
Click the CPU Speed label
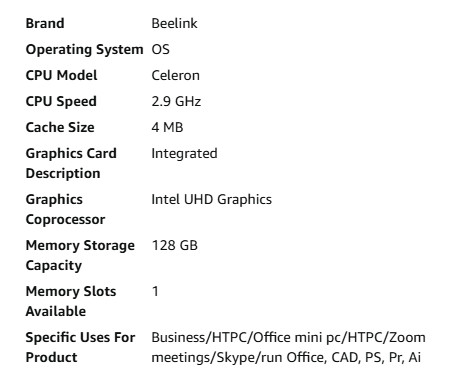[x=61, y=102]
